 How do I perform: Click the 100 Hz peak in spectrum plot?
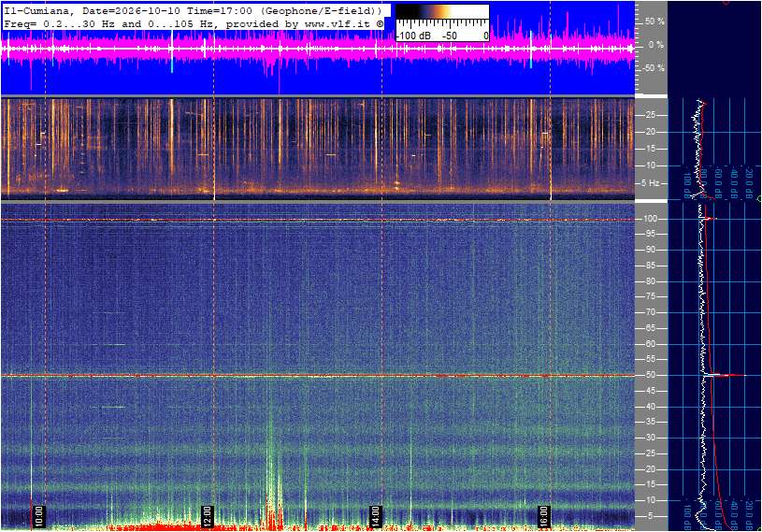(710, 219)
